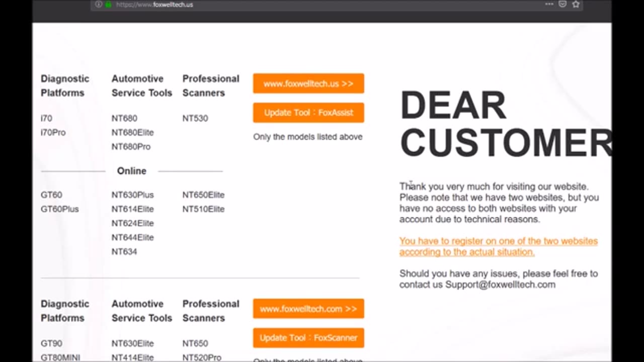Select the GT60Plus model entry
644x362 pixels.
(60, 209)
